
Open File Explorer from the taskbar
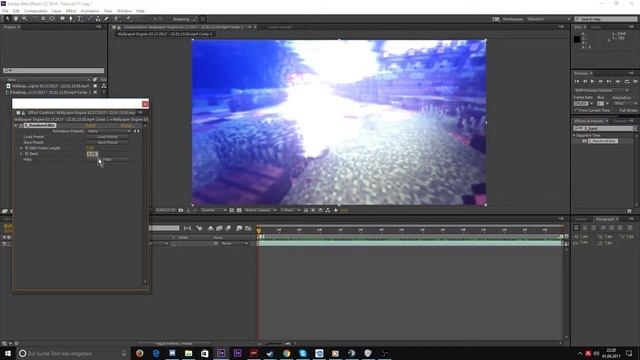(189, 353)
